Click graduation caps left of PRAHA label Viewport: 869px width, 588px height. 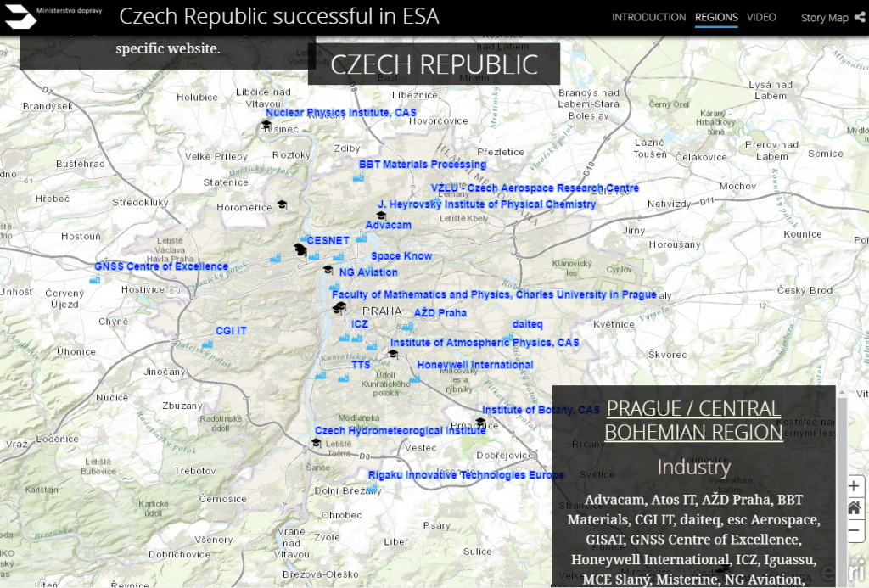point(339,308)
